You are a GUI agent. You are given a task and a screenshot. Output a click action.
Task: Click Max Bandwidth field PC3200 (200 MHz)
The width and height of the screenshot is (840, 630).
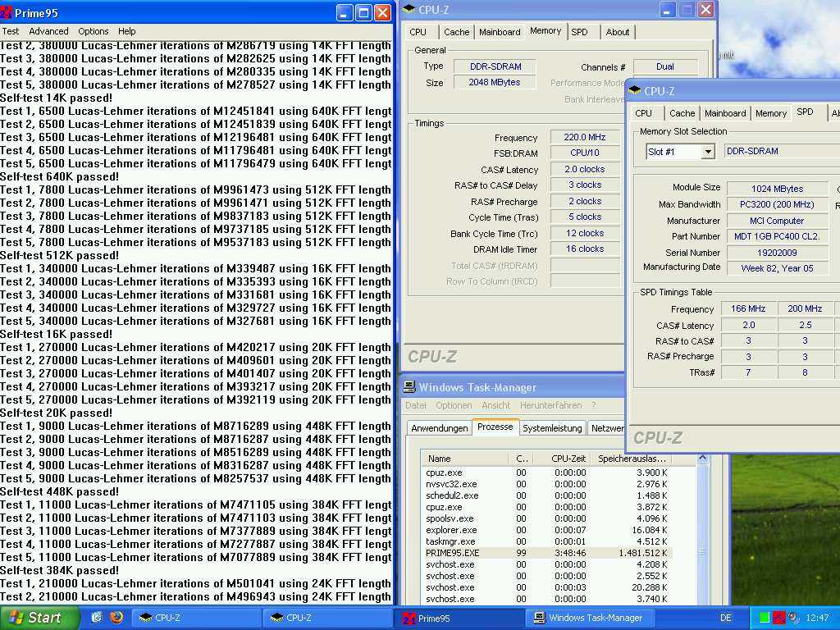[x=778, y=204]
